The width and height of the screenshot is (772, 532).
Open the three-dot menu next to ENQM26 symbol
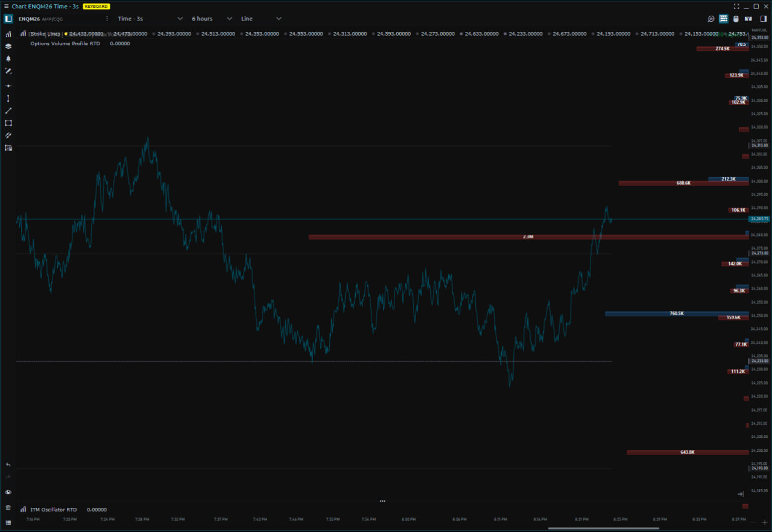click(107, 19)
